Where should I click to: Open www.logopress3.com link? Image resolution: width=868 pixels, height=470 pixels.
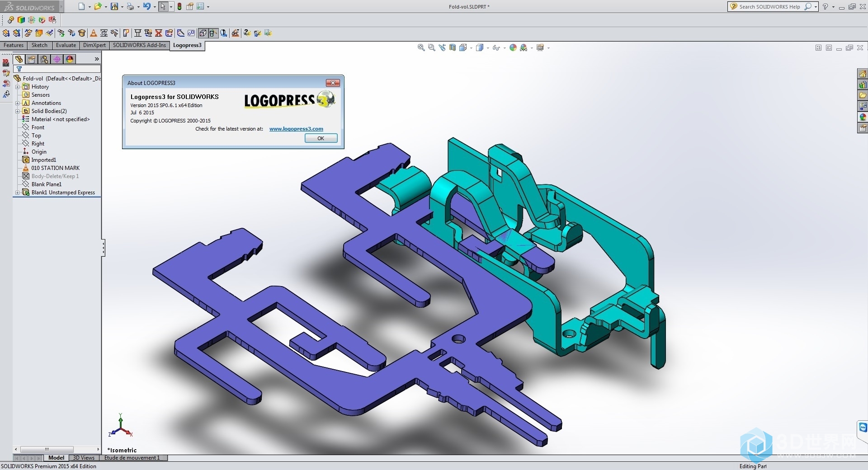[x=296, y=129]
